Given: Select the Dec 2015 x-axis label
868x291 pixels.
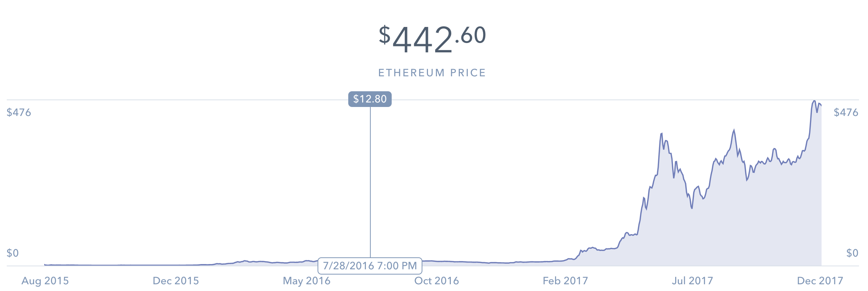Looking at the screenshot, I should (176, 281).
